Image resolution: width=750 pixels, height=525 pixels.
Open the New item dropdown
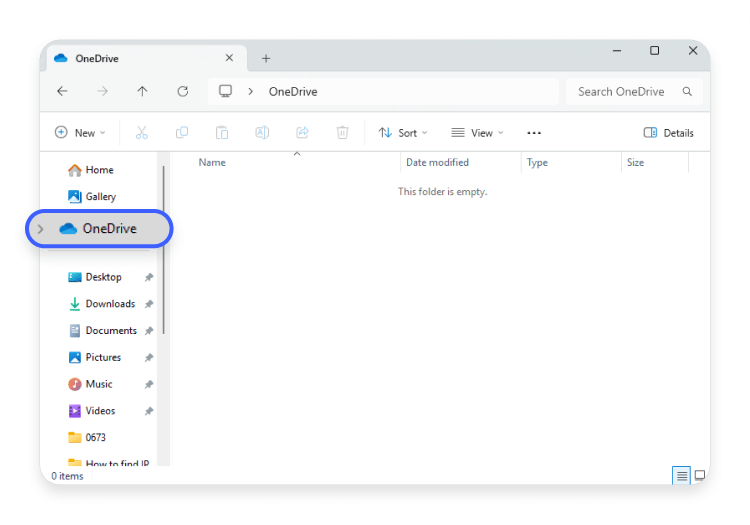(80, 132)
